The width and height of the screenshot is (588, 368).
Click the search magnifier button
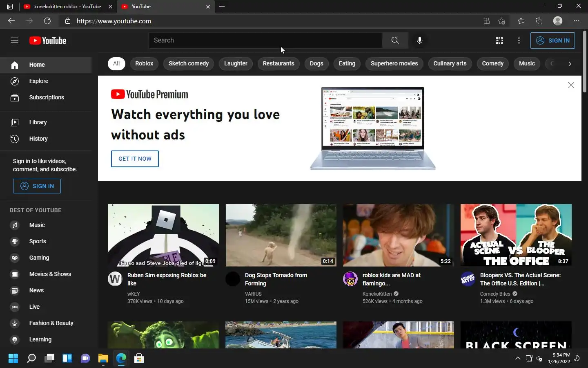(395, 40)
